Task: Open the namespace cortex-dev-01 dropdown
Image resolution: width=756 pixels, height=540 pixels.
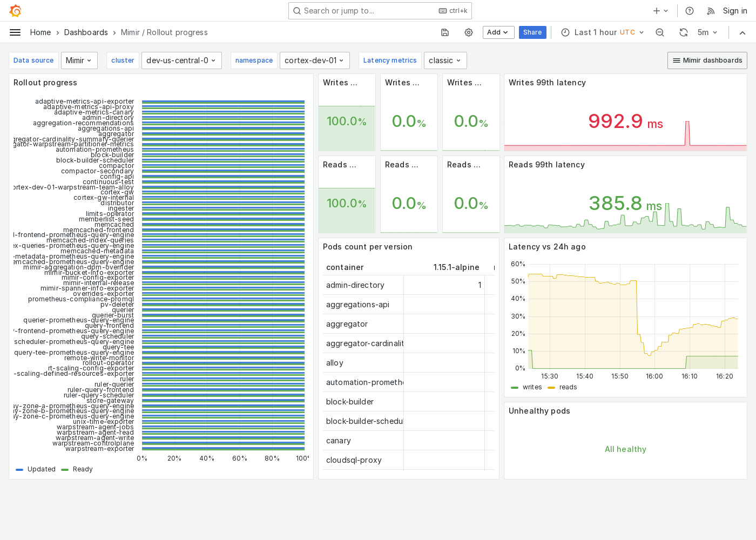Action: (314, 60)
